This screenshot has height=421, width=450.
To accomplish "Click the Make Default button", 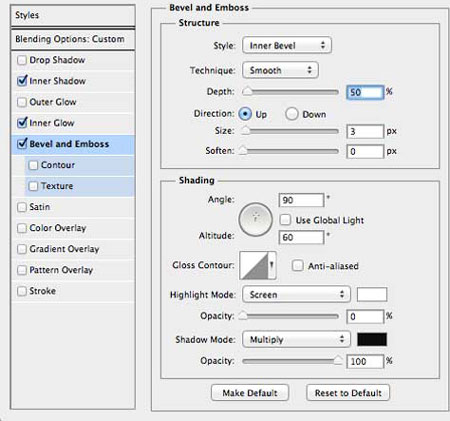I will pyautogui.click(x=250, y=393).
